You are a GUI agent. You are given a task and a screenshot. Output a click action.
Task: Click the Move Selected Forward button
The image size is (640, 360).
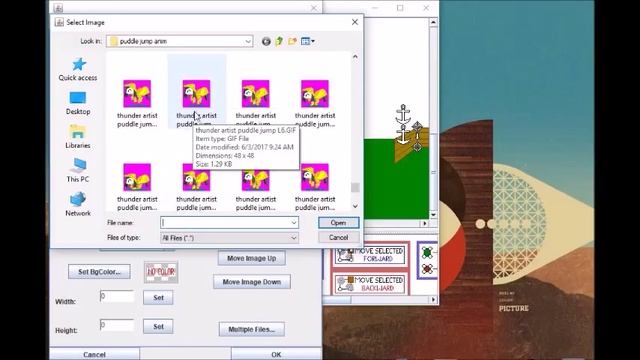pyautogui.click(x=371, y=255)
